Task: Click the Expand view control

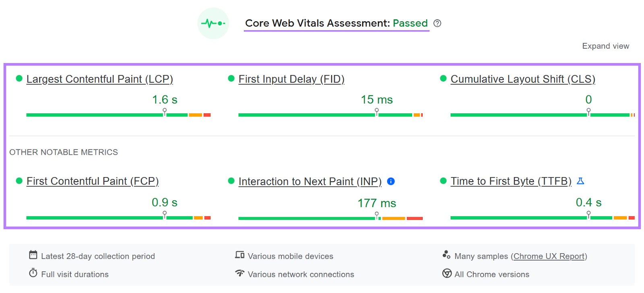Action: [x=605, y=46]
